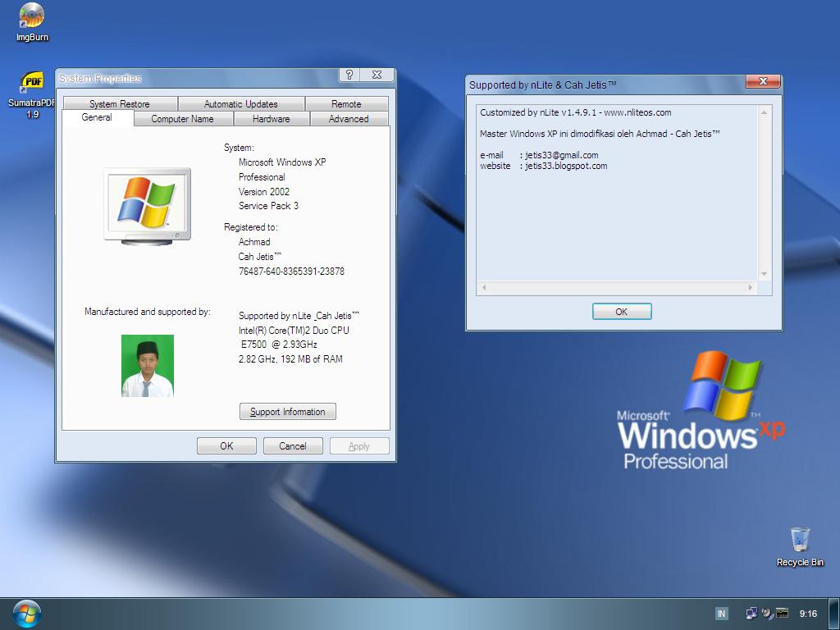This screenshot has width=840, height=630.
Task: Close the Supported by nLite dialog
Action: coord(764,81)
